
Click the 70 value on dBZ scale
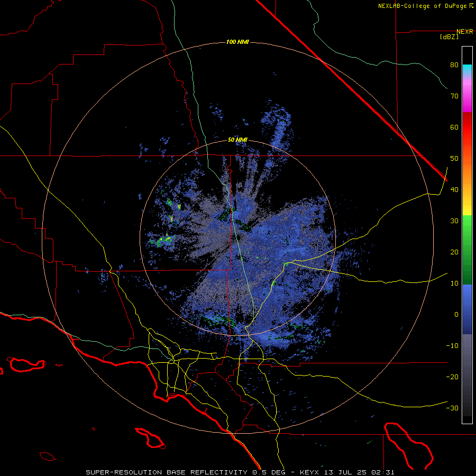click(454, 96)
